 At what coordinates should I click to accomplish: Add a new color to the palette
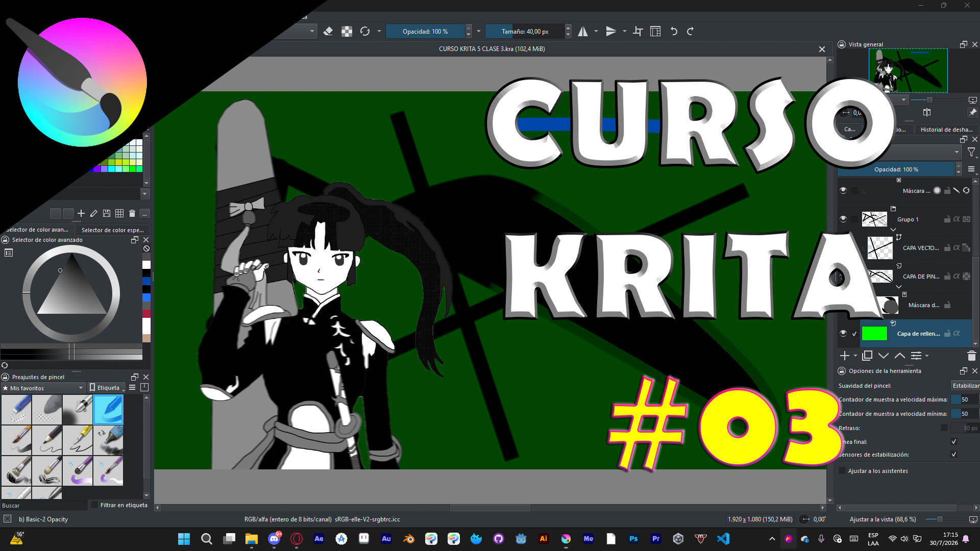coord(81,213)
